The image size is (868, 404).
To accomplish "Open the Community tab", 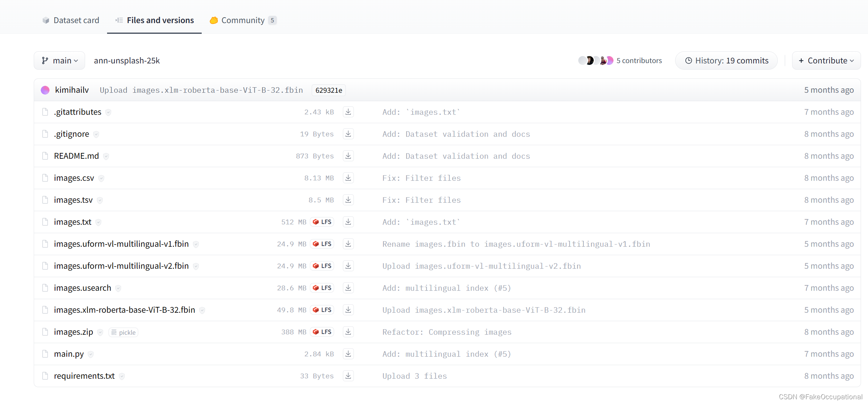I will click(243, 20).
